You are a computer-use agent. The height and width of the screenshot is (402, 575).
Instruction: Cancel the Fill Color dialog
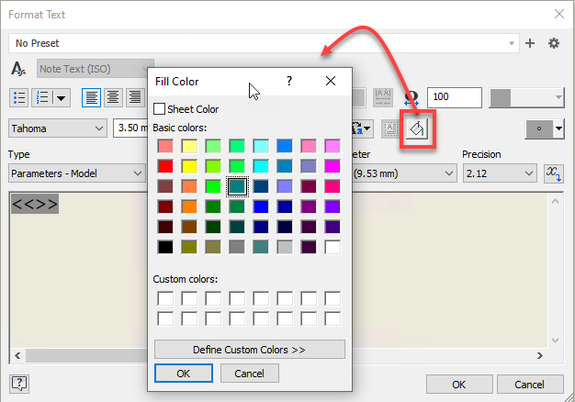[x=249, y=373]
